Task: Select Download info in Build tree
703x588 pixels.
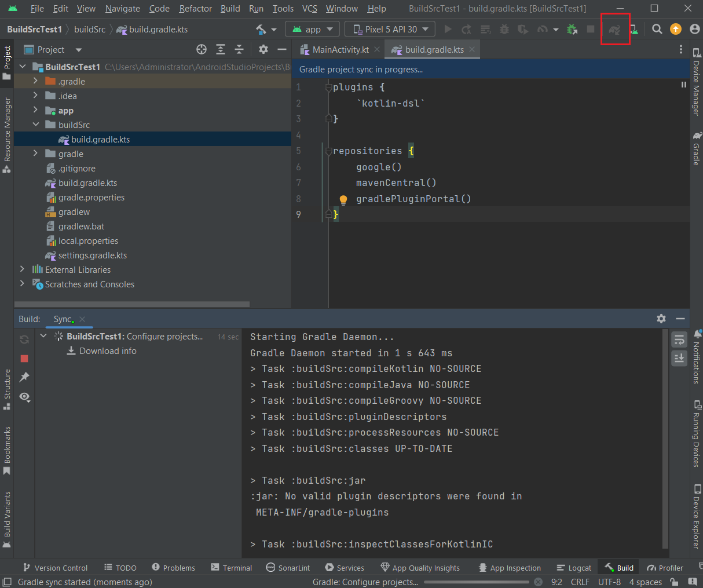Action: 108,351
